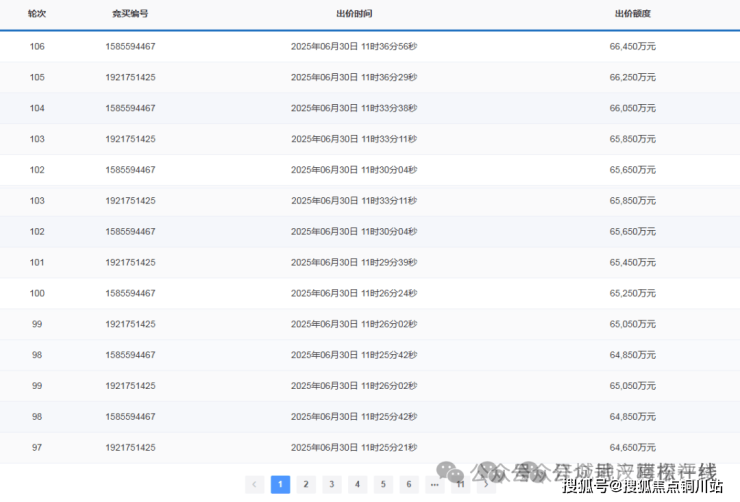Image resolution: width=740 pixels, height=502 pixels.
Task: Jump to page 2 of bid records
Action: (306, 484)
